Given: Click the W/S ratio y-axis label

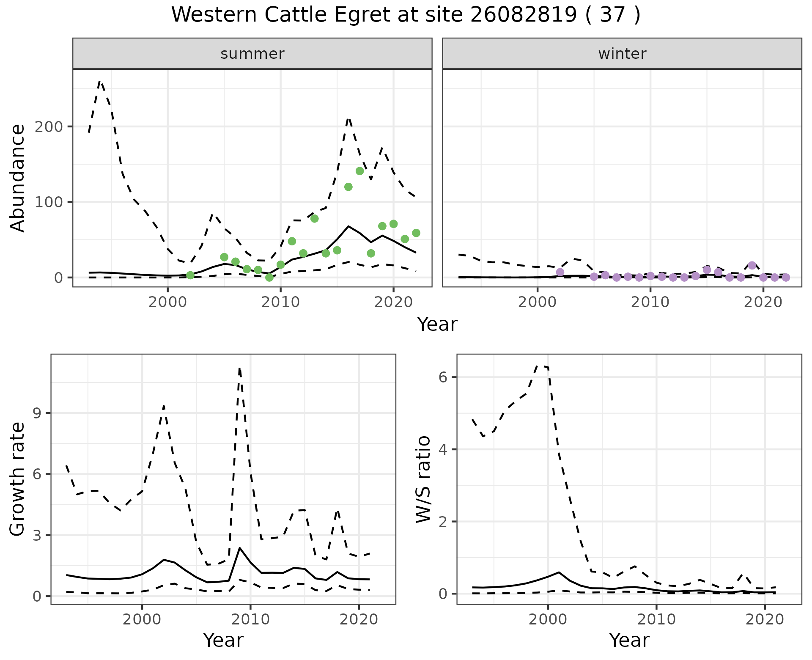Looking at the screenshot, I should coord(423,479).
